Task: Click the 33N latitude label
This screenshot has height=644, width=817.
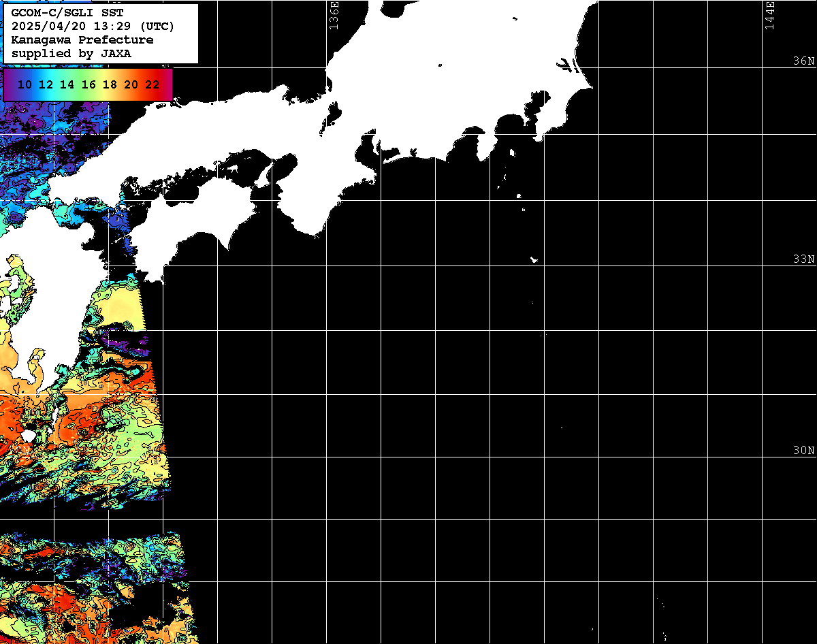Action: click(803, 259)
